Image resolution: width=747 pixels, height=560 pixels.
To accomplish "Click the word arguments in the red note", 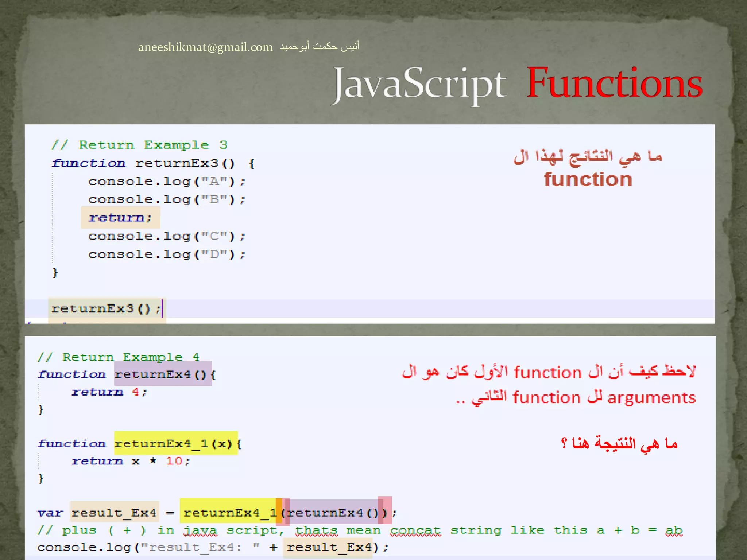I will point(651,398).
